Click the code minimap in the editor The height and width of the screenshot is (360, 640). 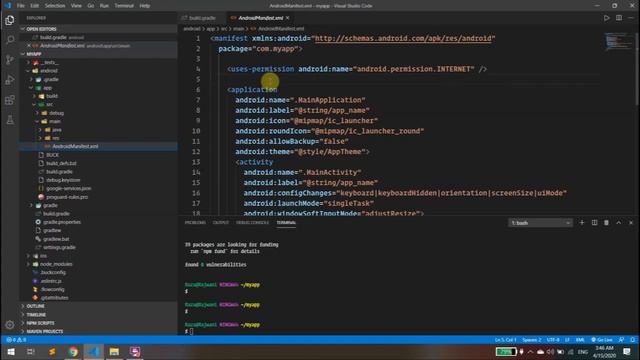617,42
